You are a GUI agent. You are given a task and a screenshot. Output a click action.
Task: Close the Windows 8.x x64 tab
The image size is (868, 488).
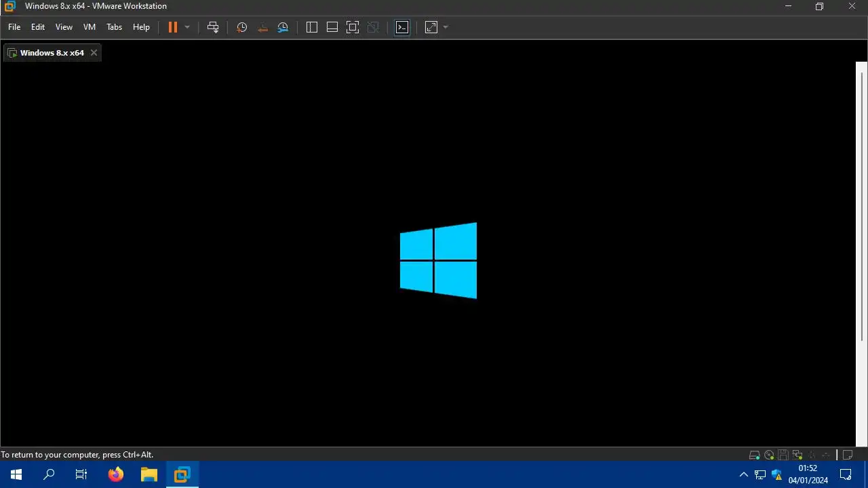coord(94,53)
